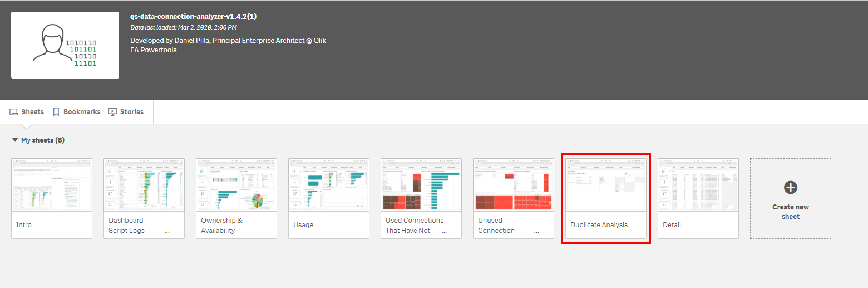The width and height of the screenshot is (868, 288).
Task: Open the Dashboard -- Script Logs sheet
Action: click(144, 186)
